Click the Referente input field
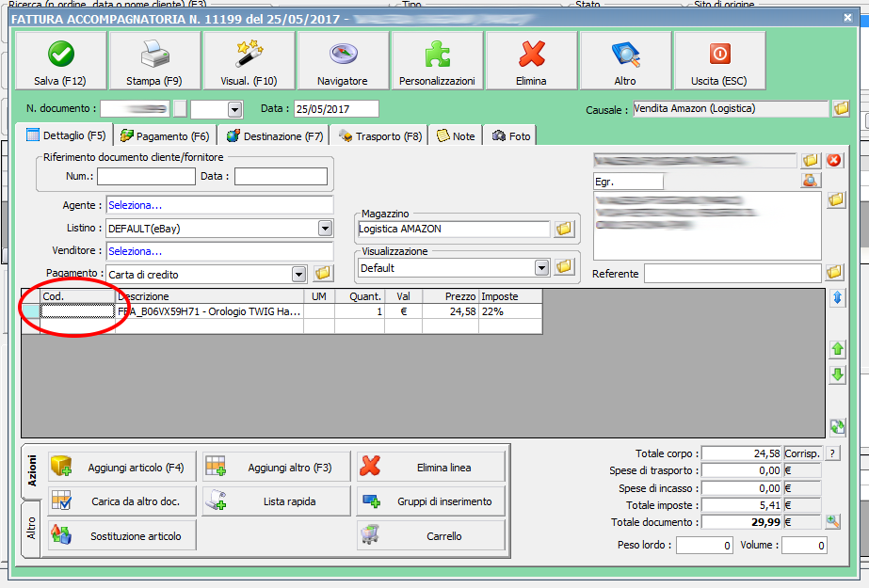This screenshot has height=588, width=869. pos(732,274)
